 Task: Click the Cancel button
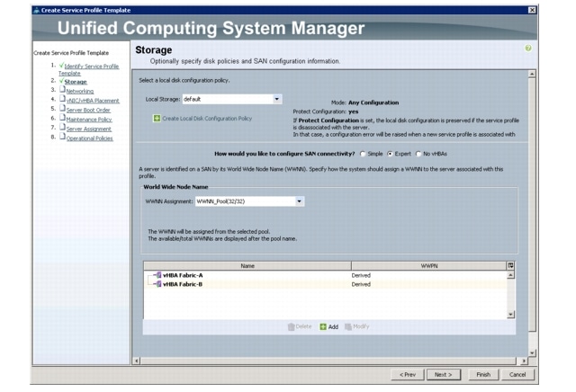tap(517, 374)
